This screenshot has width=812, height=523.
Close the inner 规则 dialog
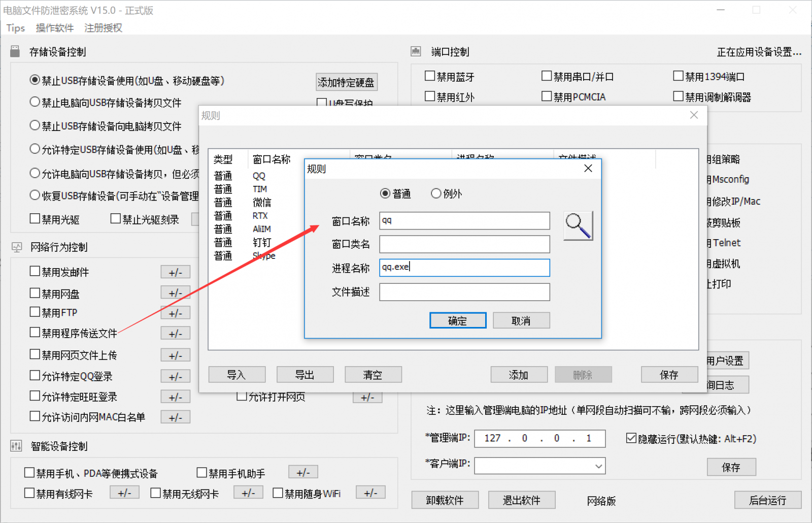click(588, 169)
